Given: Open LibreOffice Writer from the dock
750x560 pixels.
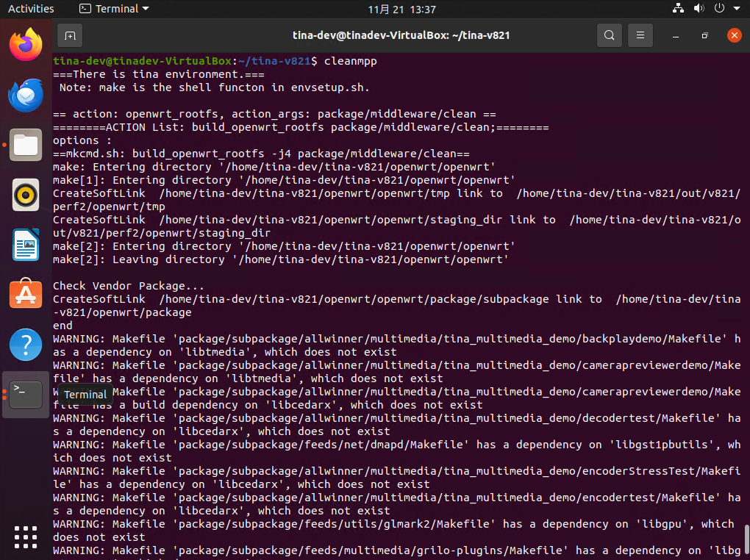Looking at the screenshot, I should [x=26, y=245].
